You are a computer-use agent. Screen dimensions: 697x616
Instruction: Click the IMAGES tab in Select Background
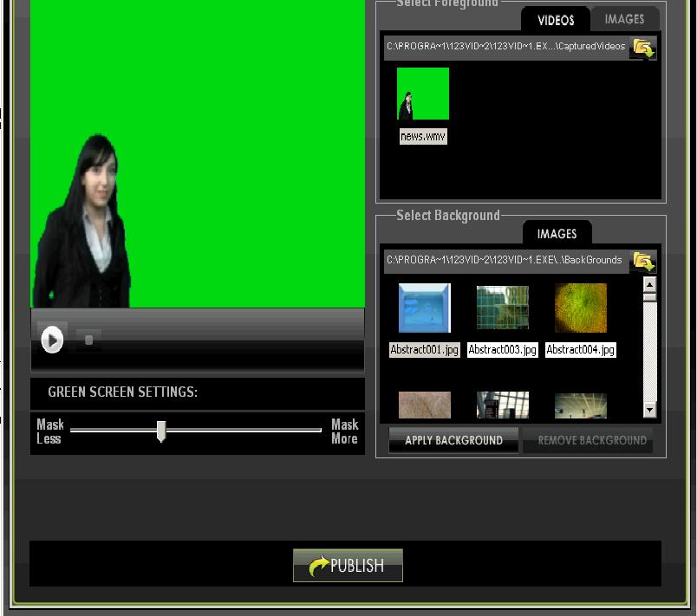coord(556,234)
